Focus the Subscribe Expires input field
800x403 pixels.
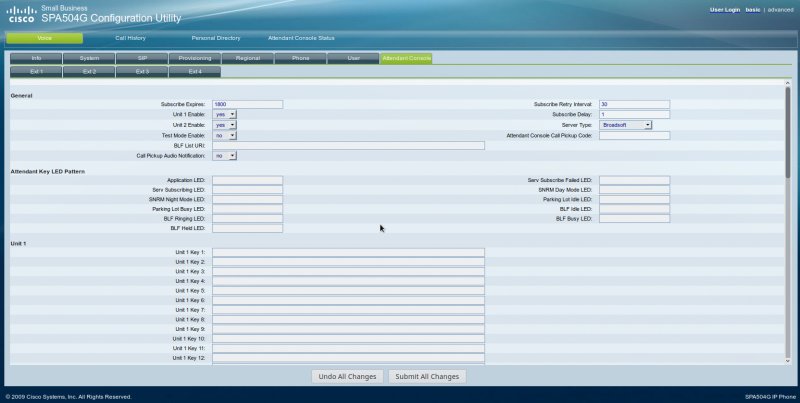pyautogui.click(x=247, y=104)
